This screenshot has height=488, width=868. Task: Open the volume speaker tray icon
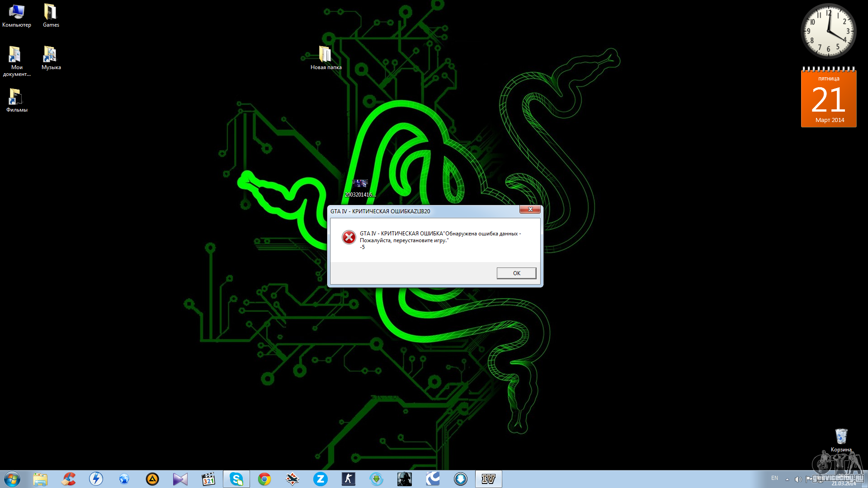pos(798,479)
